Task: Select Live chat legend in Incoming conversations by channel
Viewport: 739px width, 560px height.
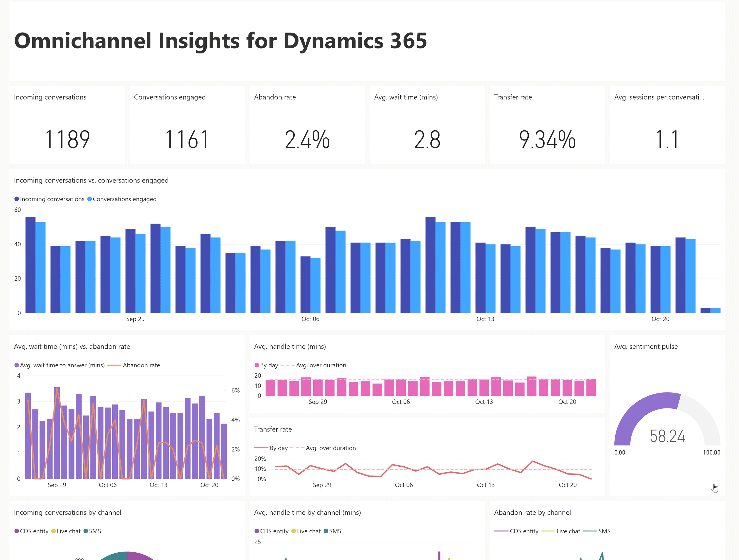Action: [66, 531]
